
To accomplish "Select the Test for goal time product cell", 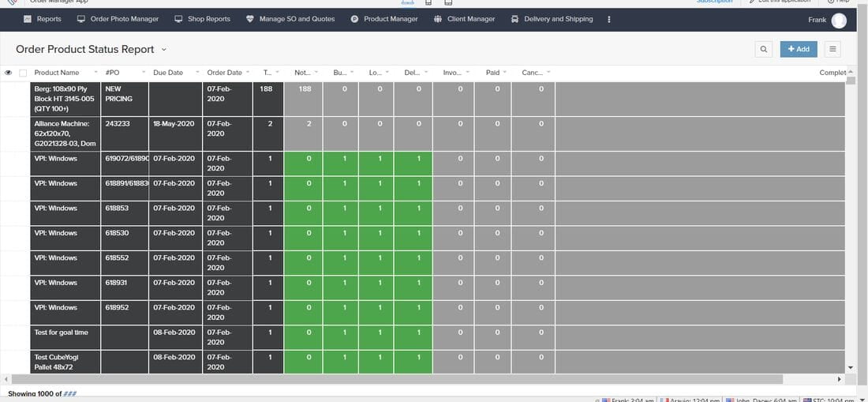I will click(x=65, y=338).
